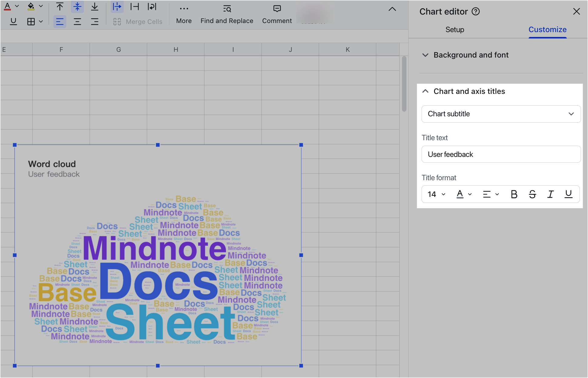The height and width of the screenshot is (378, 588).
Task: Toggle strikethrough in Title format
Action: pyautogui.click(x=533, y=194)
